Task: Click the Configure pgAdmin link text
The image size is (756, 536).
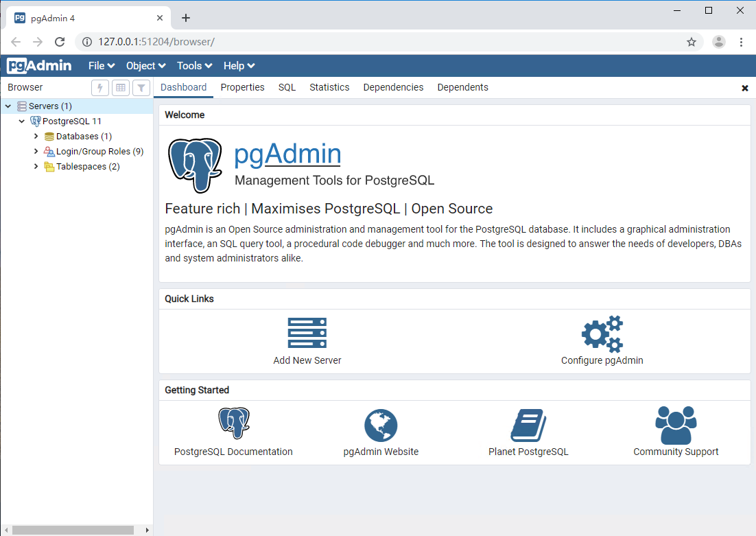Action: (x=602, y=360)
